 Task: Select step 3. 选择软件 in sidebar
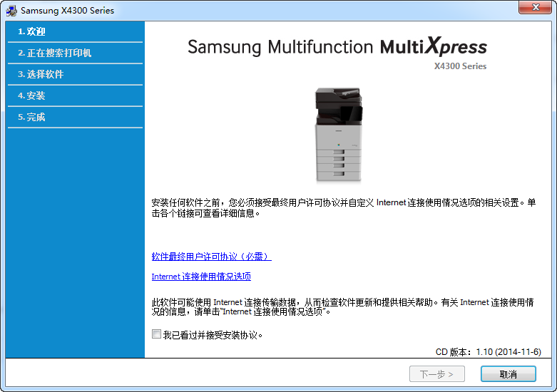tap(75, 74)
